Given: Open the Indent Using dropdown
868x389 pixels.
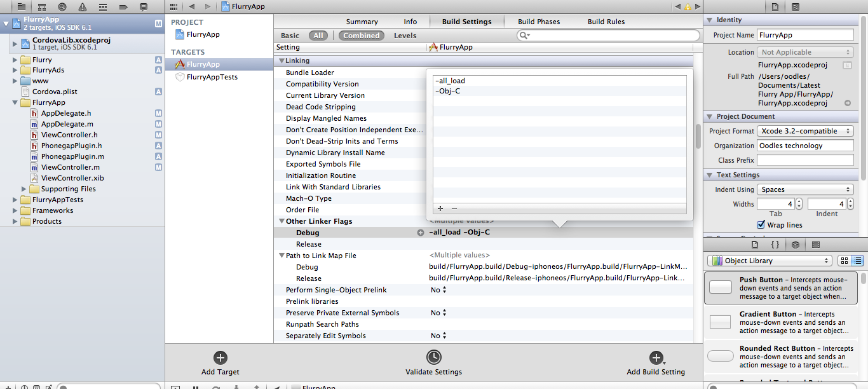Looking at the screenshot, I should 805,189.
